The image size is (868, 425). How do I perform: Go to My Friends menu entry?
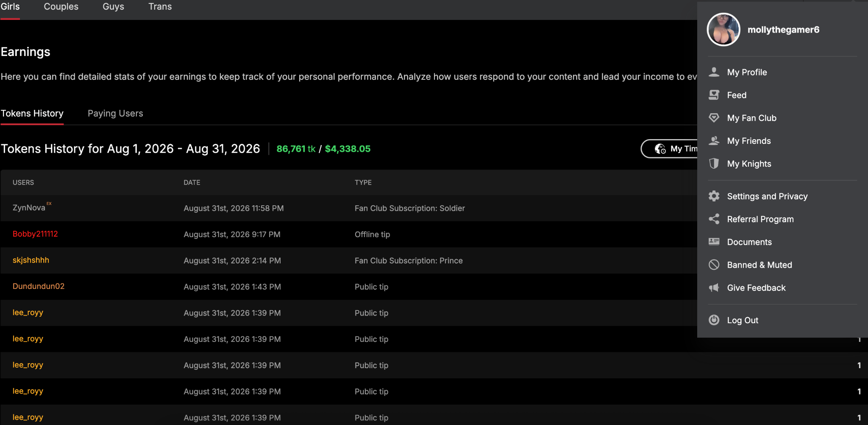coord(748,141)
